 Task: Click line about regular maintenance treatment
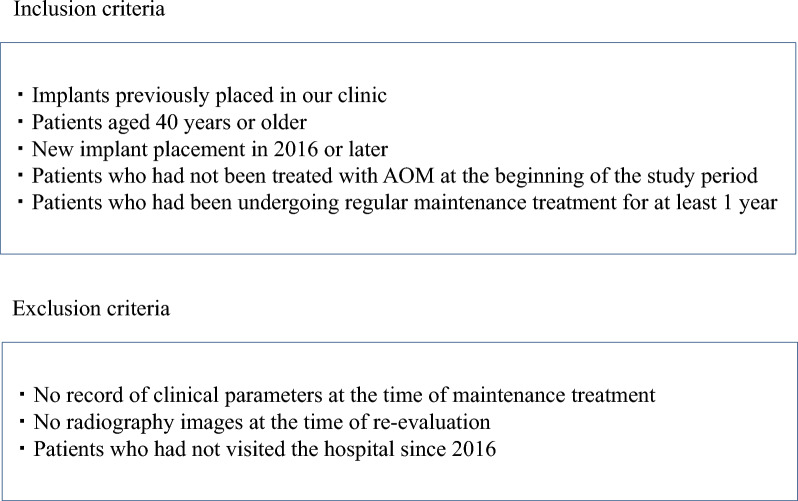click(405, 203)
